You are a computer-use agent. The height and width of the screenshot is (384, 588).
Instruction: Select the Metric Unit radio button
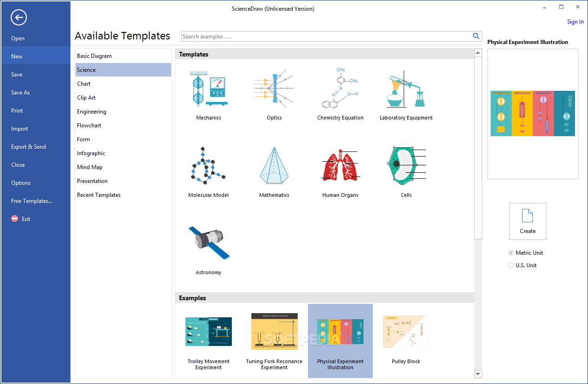pos(511,253)
